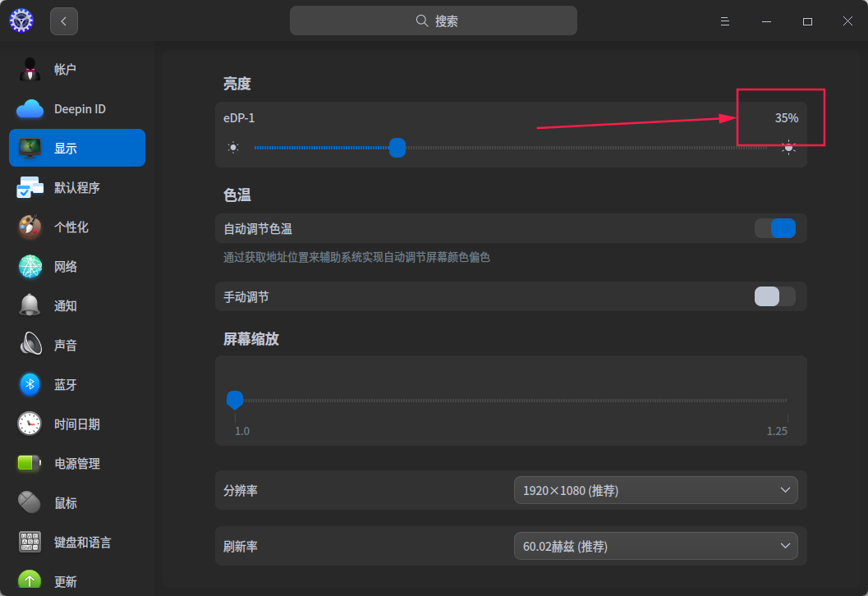868x596 pixels.
Task: Open the Sound settings speaker icon
Action: click(x=30, y=345)
